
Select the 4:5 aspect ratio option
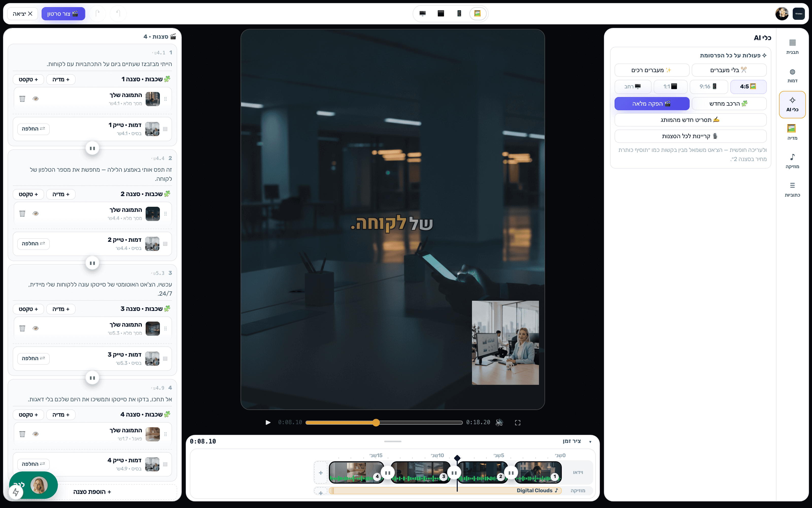point(748,87)
